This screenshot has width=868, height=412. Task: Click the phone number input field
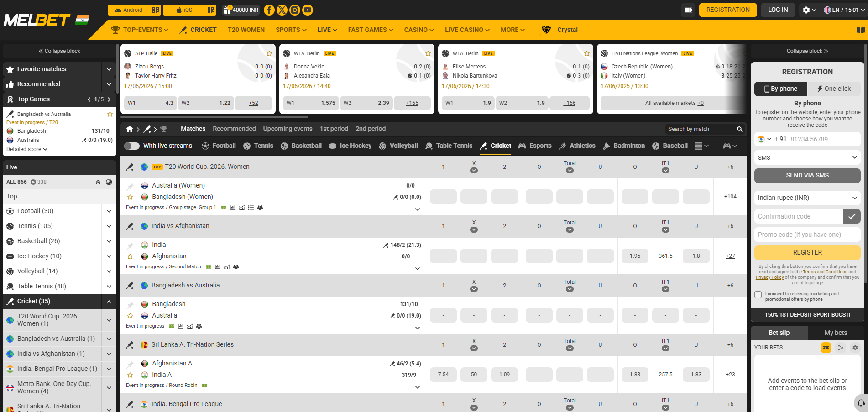[824, 139]
